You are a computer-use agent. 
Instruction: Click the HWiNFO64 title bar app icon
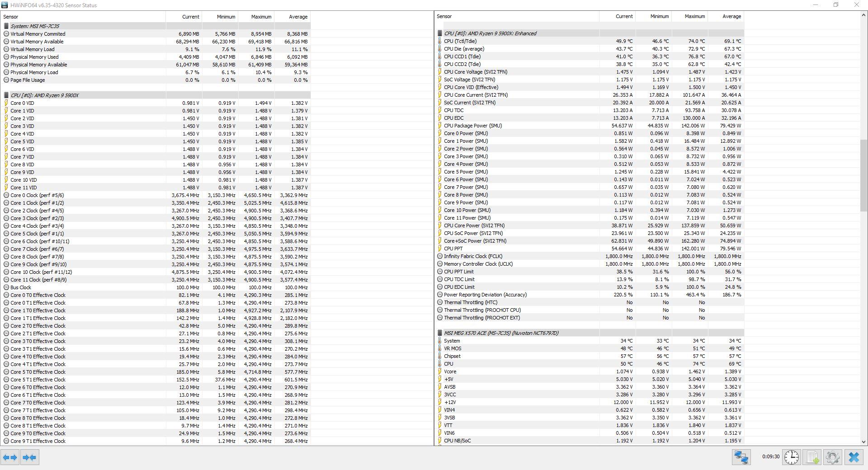click(x=5, y=5)
